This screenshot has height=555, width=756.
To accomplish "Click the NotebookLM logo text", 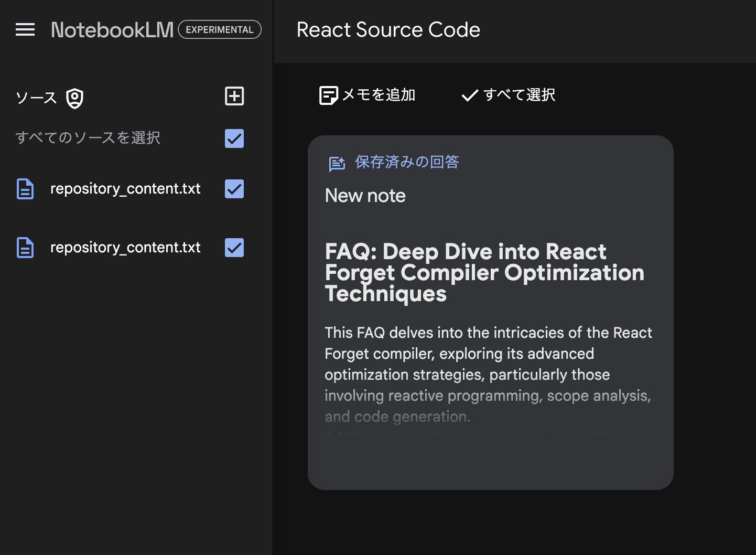I will point(112,30).
